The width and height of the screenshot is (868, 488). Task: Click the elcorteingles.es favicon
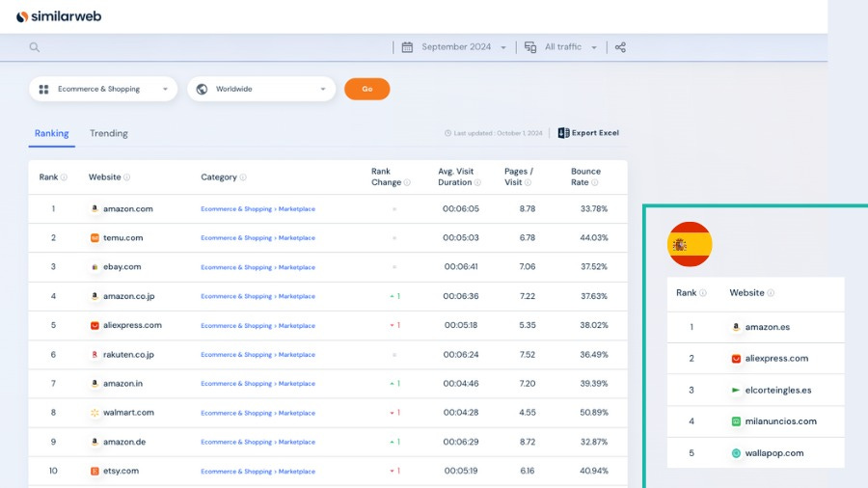click(736, 390)
